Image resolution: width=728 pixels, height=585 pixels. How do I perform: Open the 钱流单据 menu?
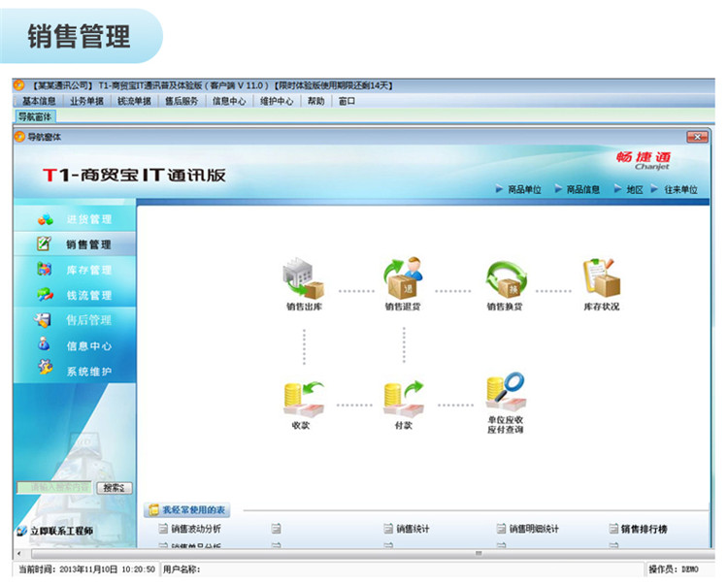[134, 101]
